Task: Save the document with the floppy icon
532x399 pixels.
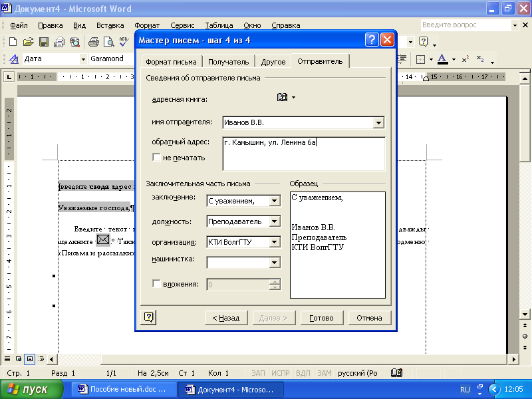Action: (43, 42)
